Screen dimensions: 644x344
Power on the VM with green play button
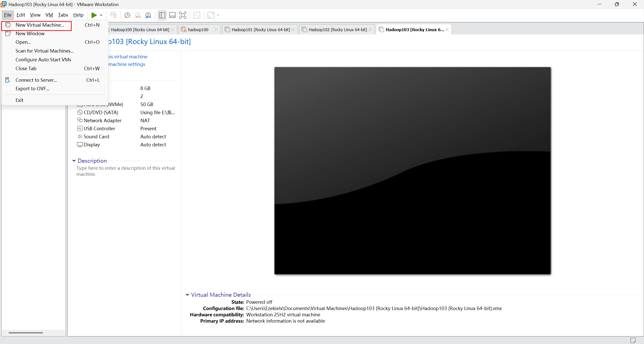pos(94,15)
